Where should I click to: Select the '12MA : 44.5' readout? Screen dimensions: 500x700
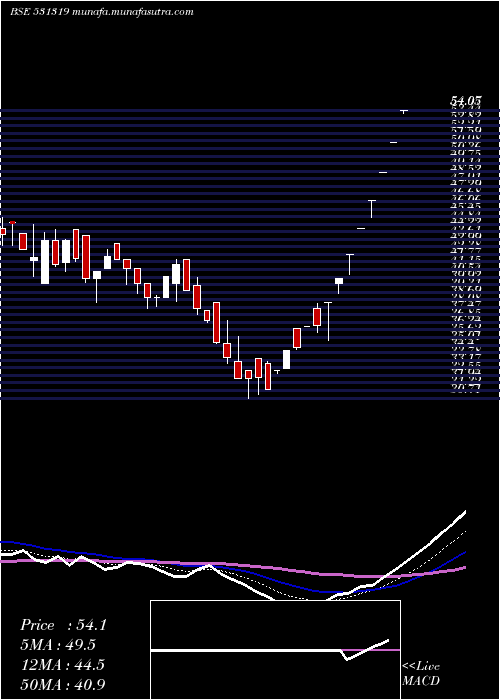(62, 665)
